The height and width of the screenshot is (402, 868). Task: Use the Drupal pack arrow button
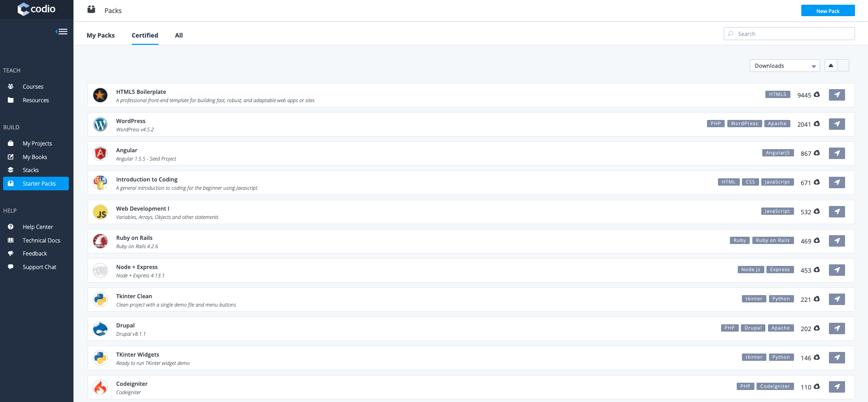point(837,328)
